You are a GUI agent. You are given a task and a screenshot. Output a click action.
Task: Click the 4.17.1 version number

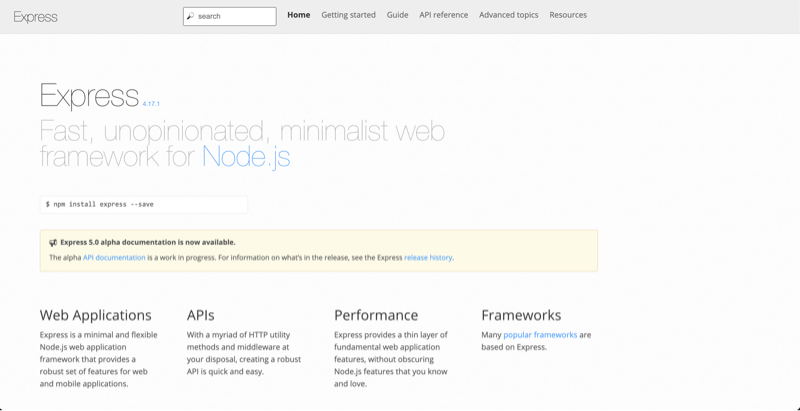click(151, 103)
